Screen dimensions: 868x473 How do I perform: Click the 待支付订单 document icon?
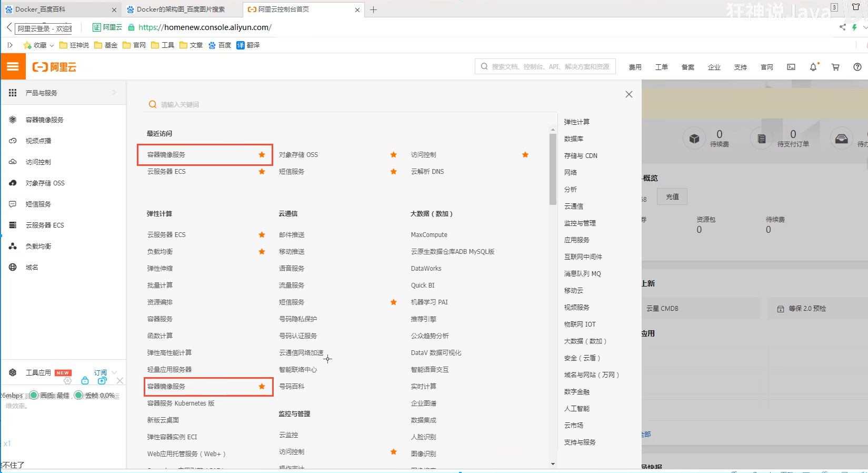coord(761,139)
